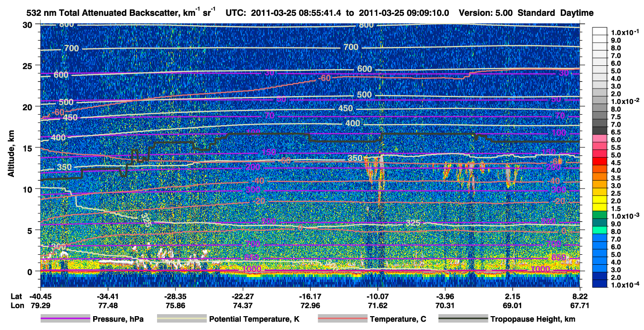Viewport: 644px width, 330px height.
Task: Click the 'Lat' row label
Action: 17,296
